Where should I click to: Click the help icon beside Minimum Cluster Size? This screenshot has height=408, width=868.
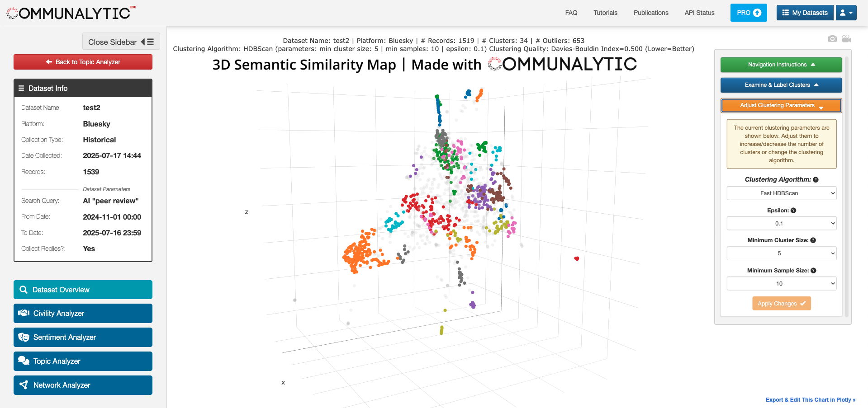[x=813, y=240]
